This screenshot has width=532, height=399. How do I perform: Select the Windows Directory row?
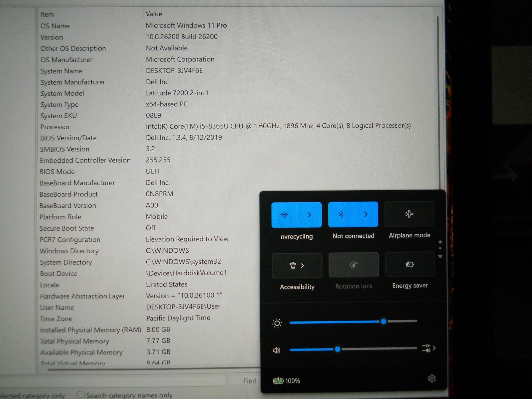click(x=69, y=251)
